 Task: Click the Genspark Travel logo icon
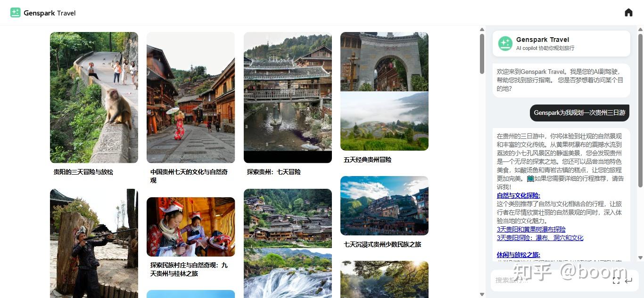tap(16, 13)
